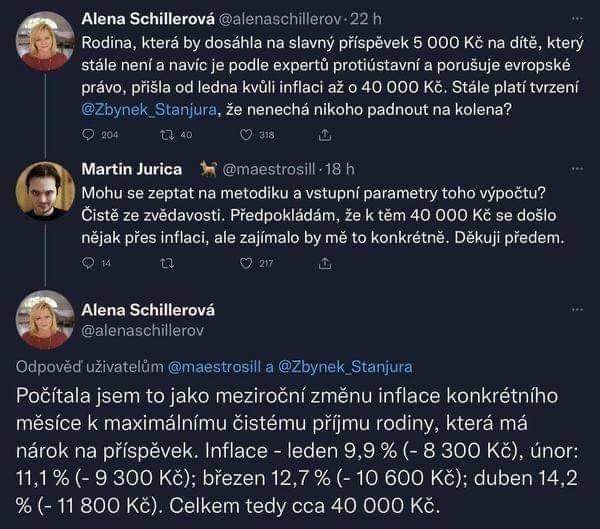Open @maestrosill in the 'Odpověď uživatelům' line

(211, 366)
